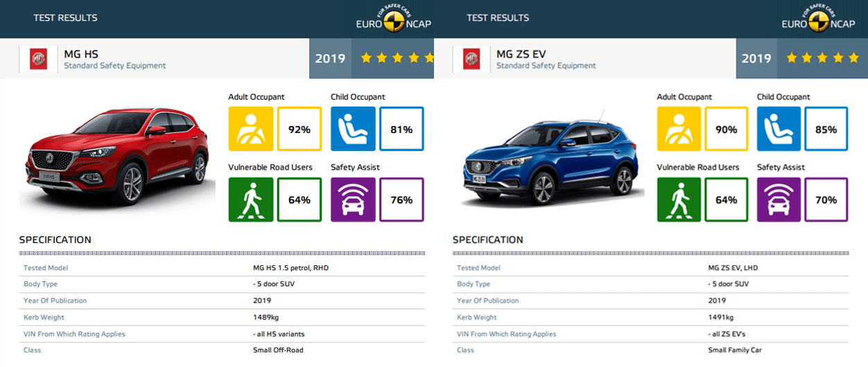Click the "MG ZS EV" model title
This screenshot has width=868, height=367.
[x=519, y=53]
